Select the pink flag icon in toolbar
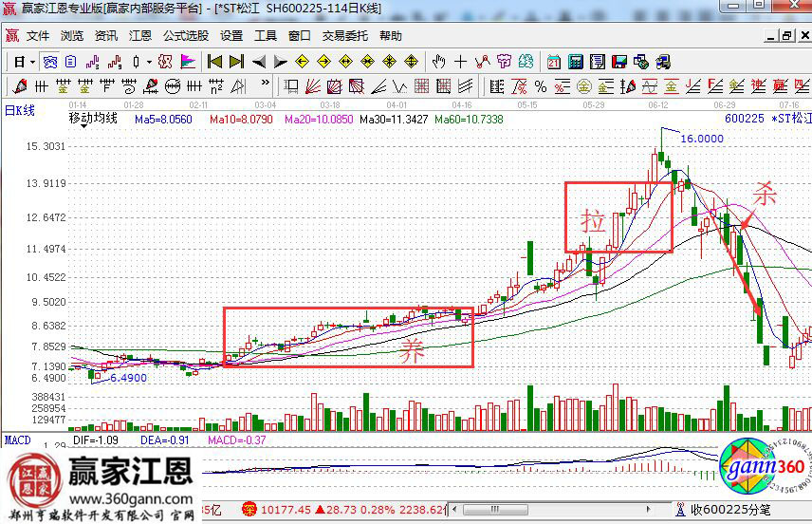The height and width of the screenshot is (524, 812). 188,62
